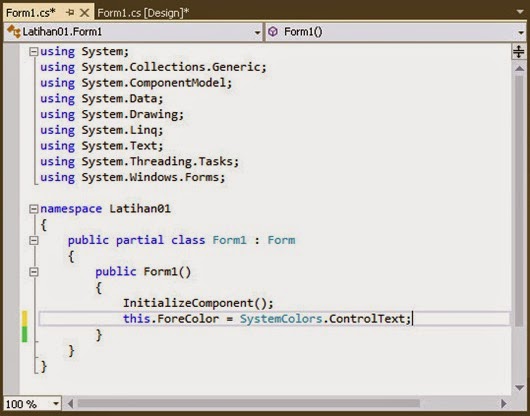Open the Form1() member dropdown

pyautogui.click(x=521, y=32)
